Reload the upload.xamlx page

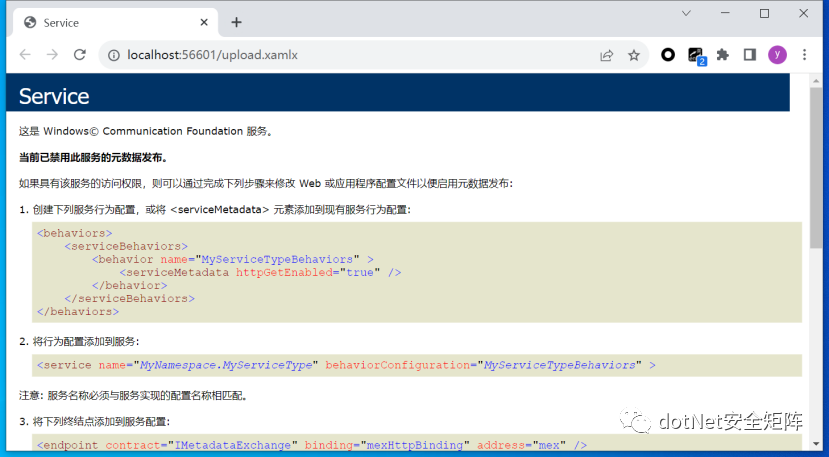point(79,55)
